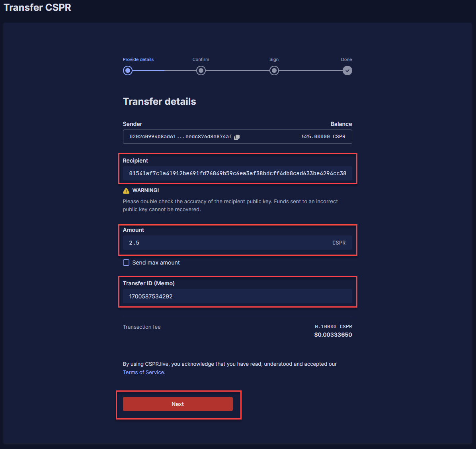Open the Terms of Service link
Image resolution: width=476 pixels, height=449 pixels.
[x=144, y=372]
